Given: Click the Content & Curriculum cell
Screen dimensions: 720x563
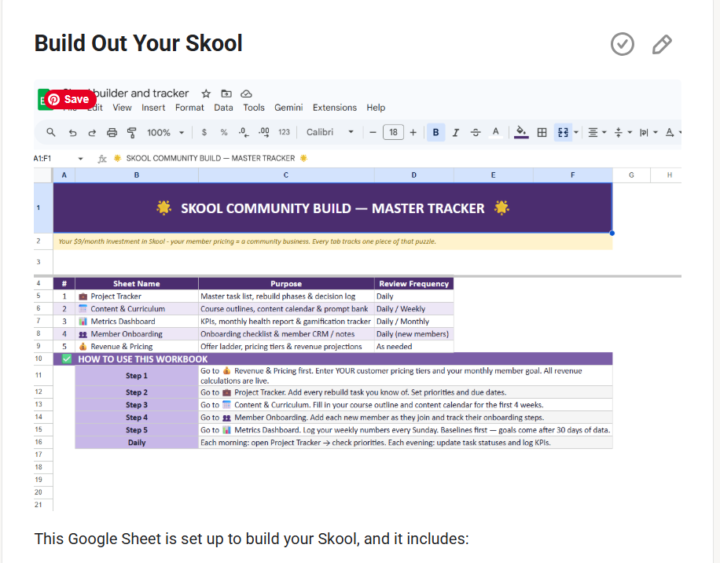Looking at the screenshot, I should click(x=137, y=309).
